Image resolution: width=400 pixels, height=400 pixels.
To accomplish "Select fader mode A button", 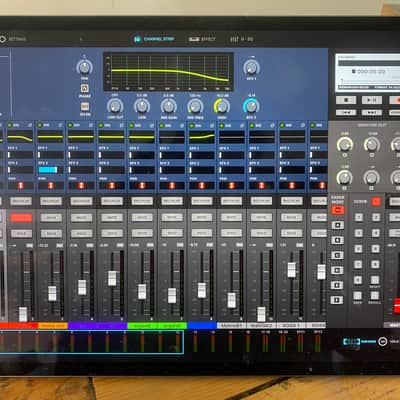I will pyautogui.click(x=337, y=225).
